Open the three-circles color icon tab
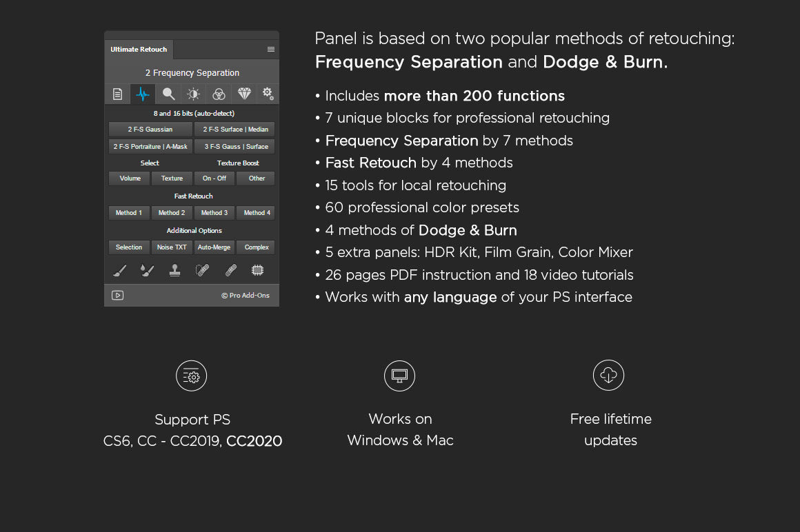This screenshot has height=532, width=800. [x=219, y=94]
